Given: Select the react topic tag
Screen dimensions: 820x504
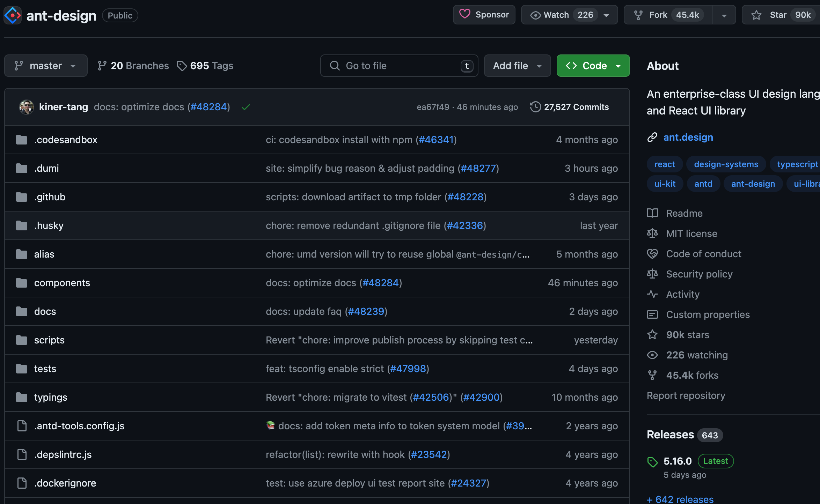Looking at the screenshot, I should pos(665,164).
